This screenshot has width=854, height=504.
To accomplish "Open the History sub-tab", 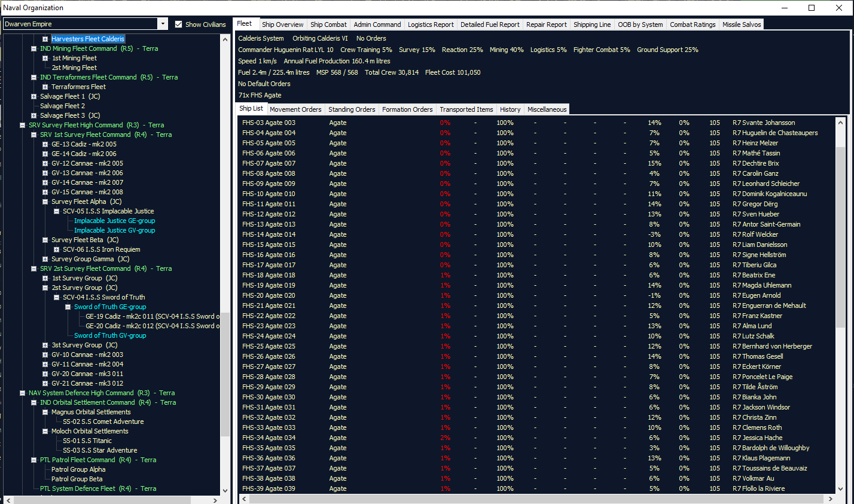I will (x=510, y=109).
